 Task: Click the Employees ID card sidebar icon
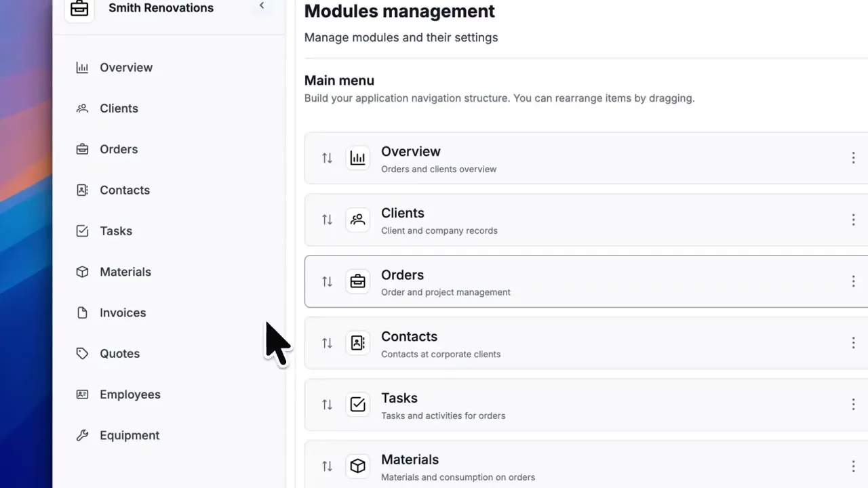pos(82,394)
